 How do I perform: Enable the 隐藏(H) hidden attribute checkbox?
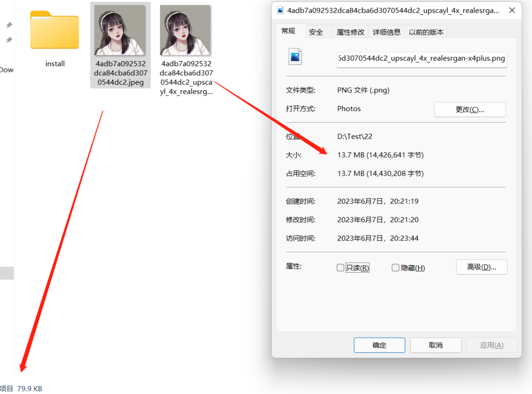coord(395,267)
